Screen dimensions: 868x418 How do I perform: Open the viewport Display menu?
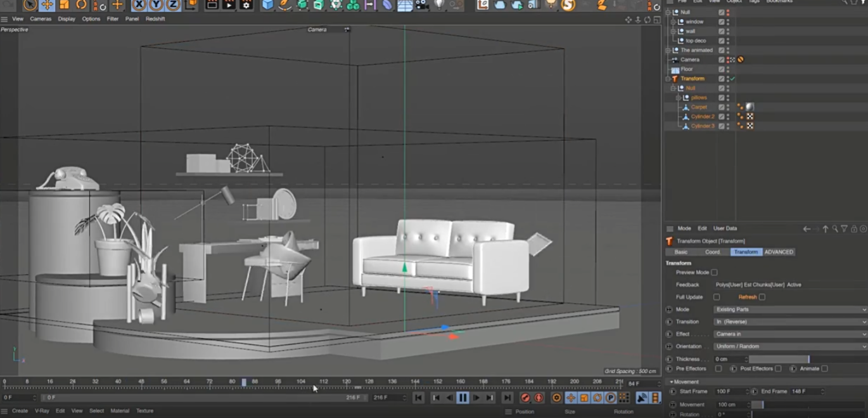[x=67, y=19]
